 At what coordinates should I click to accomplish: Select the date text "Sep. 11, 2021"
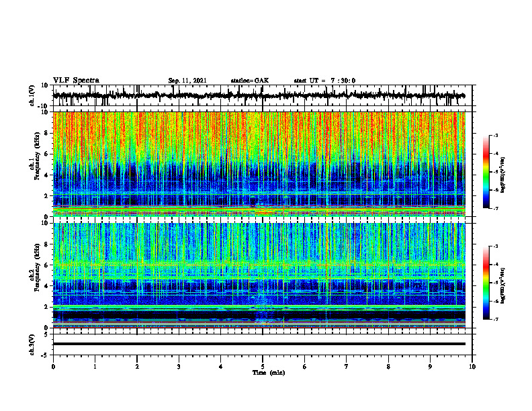pyautogui.click(x=187, y=81)
